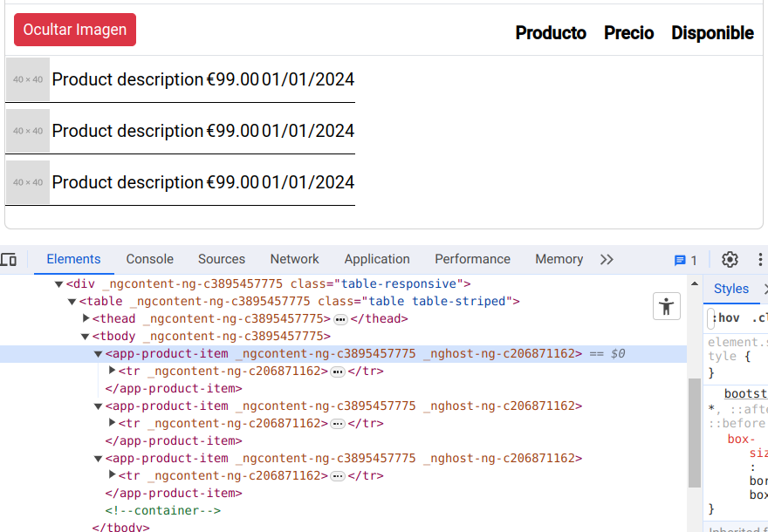This screenshot has width=768, height=532.
Task: Open the Issues counter showing 1
Action: pyautogui.click(x=685, y=260)
